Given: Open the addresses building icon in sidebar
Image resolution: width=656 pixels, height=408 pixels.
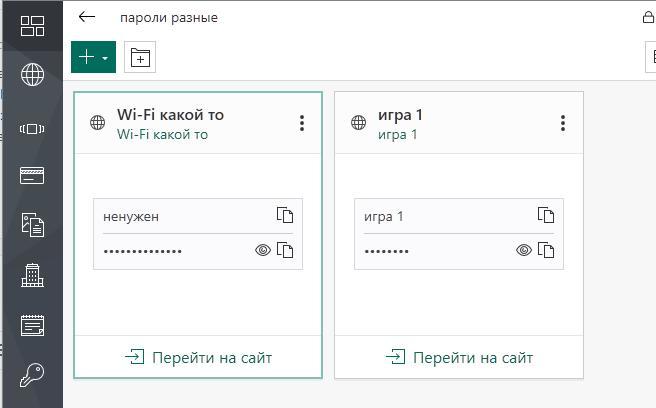Looking at the screenshot, I should [x=33, y=275].
